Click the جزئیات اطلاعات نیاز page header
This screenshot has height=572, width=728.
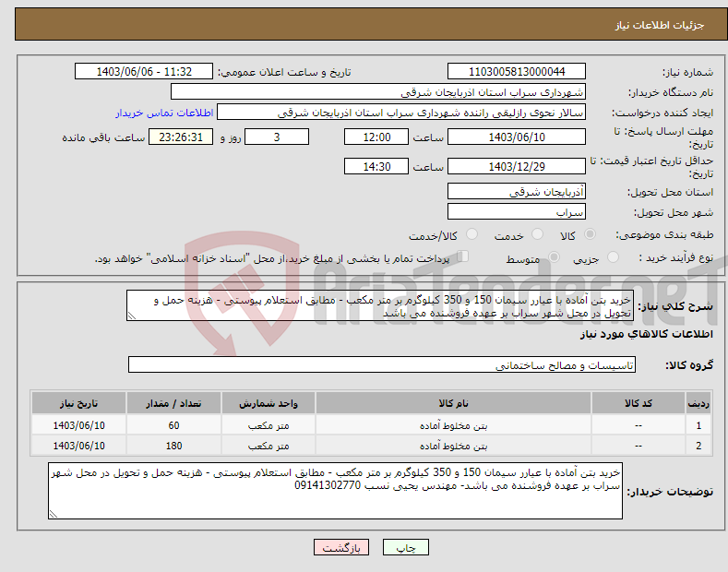[660, 25]
